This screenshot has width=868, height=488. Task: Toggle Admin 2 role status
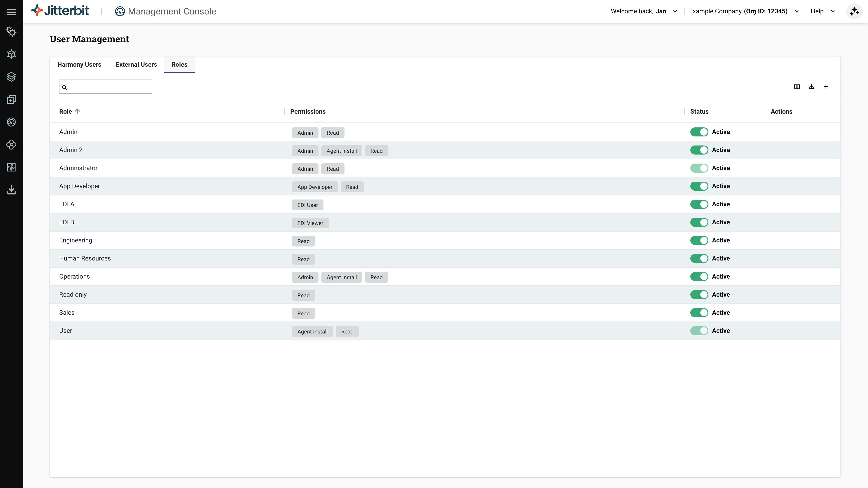click(x=699, y=150)
